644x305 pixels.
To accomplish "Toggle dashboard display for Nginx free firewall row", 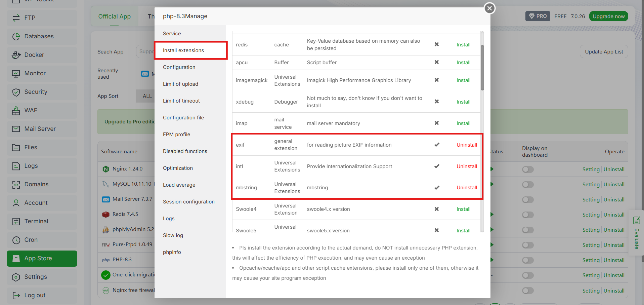I will [528, 291].
